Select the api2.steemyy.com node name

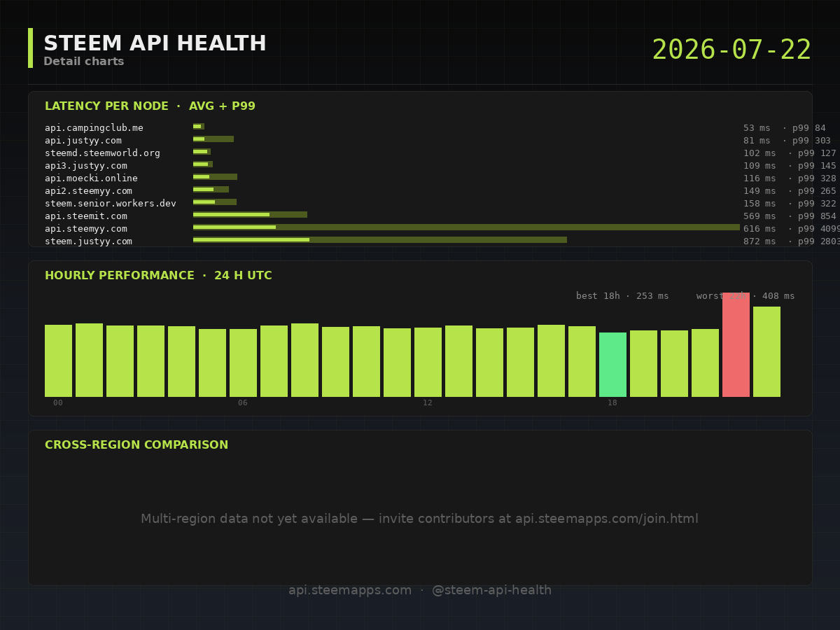pos(88,191)
